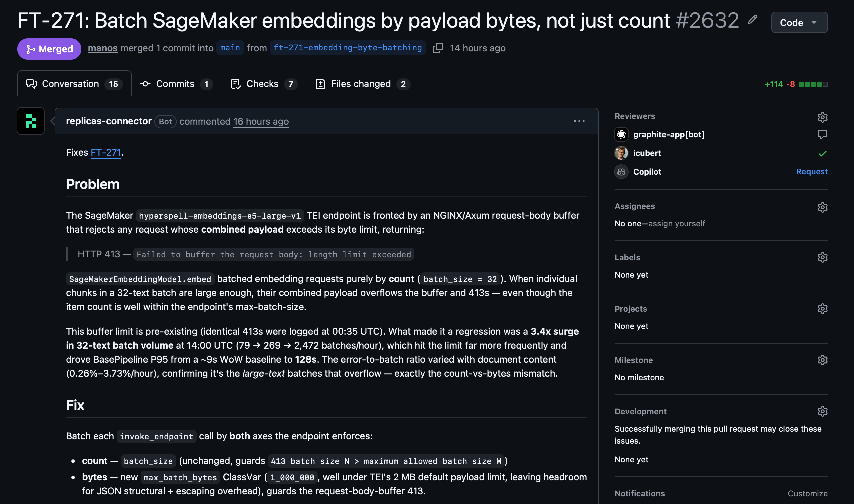Viewport: 854px width, 504px height.
Task: Switch to the Commits tab
Action: 177,84
